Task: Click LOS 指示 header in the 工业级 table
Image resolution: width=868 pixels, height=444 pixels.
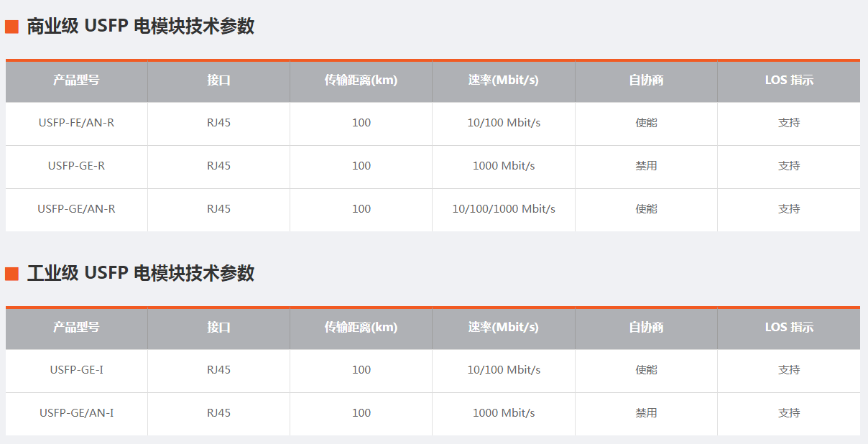Action: pos(789,328)
